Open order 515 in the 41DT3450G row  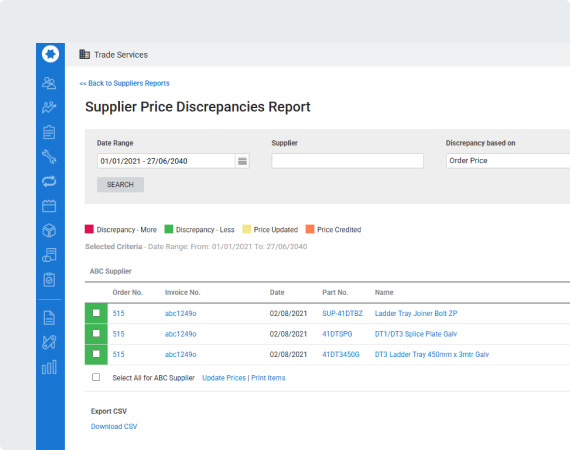[119, 354]
